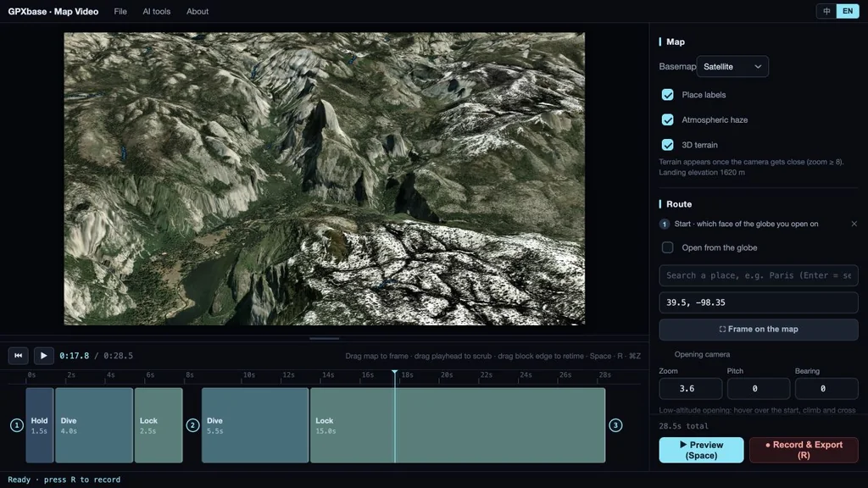This screenshot has height=488, width=868.
Task: Click the 28.5s total text
Action: [x=683, y=426]
